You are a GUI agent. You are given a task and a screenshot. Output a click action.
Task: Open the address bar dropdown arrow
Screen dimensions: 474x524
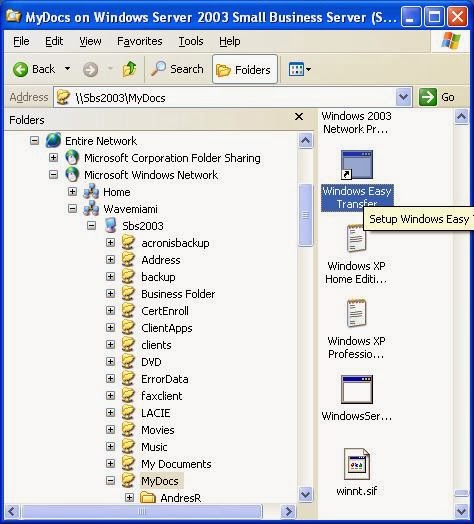(403, 97)
